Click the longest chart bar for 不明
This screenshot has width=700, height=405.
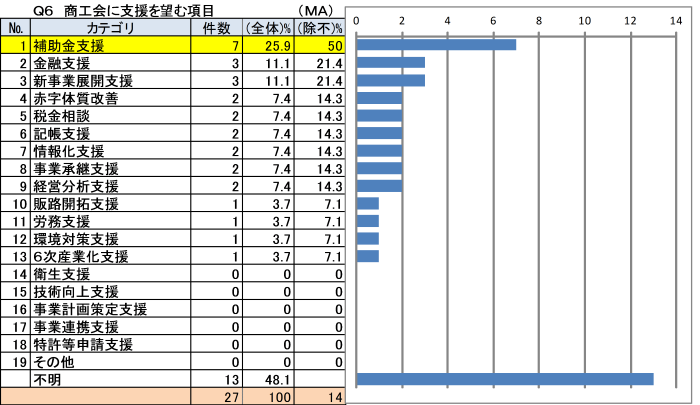505,379
